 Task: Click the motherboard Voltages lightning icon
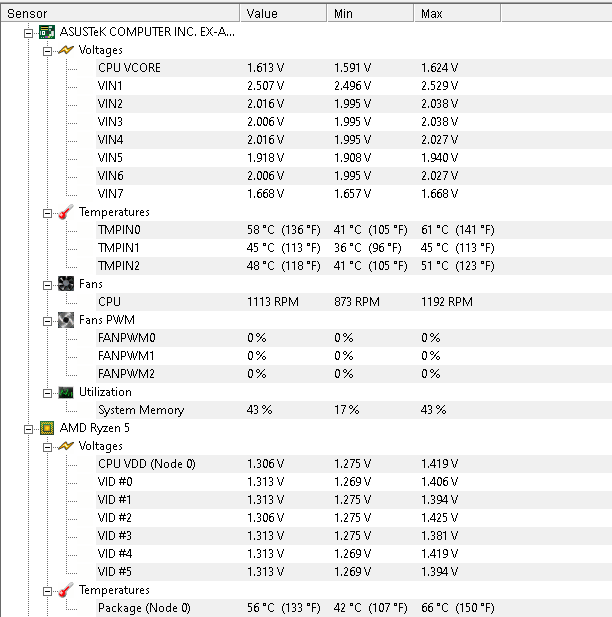coord(66,50)
